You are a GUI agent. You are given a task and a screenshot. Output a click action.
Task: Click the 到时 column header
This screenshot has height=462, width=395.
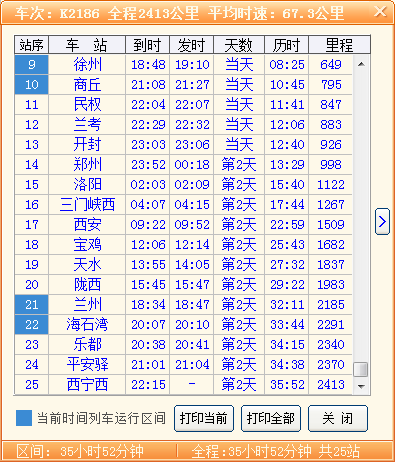(x=147, y=45)
